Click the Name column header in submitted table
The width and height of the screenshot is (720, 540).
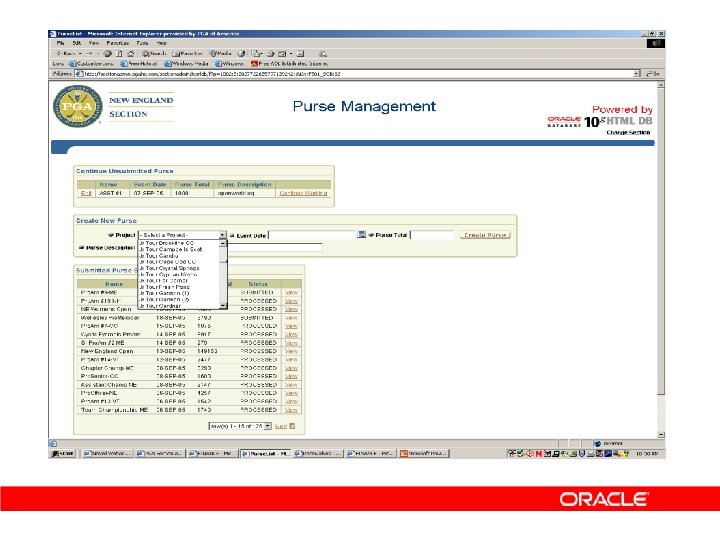point(114,284)
